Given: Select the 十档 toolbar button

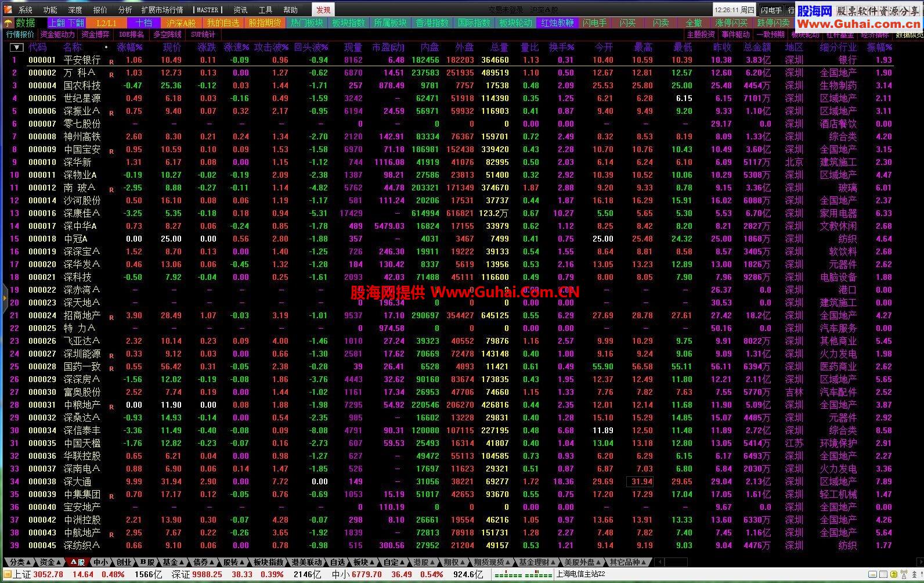Looking at the screenshot, I should [144, 23].
